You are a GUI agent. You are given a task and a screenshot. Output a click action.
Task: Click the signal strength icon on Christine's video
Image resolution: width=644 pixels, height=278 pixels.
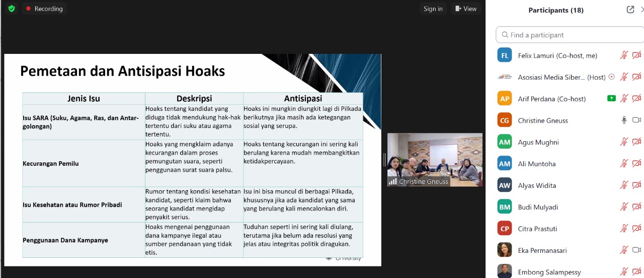[393, 181]
